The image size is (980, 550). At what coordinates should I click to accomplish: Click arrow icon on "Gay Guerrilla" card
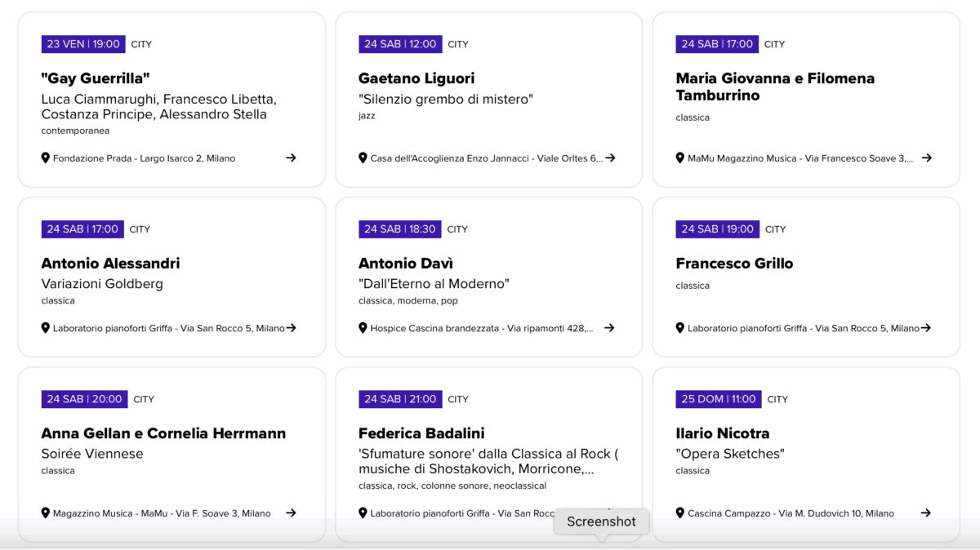coord(291,158)
